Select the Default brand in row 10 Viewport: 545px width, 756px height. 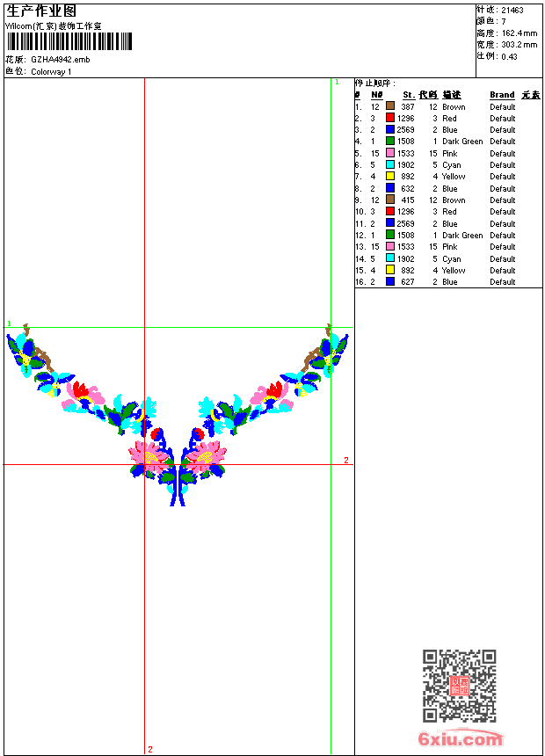(503, 212)
